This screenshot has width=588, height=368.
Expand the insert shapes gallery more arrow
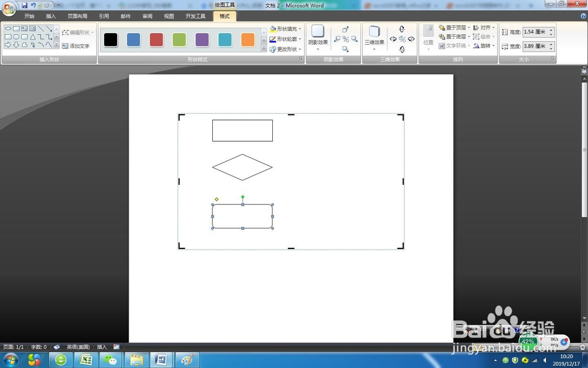pos(56,45)
